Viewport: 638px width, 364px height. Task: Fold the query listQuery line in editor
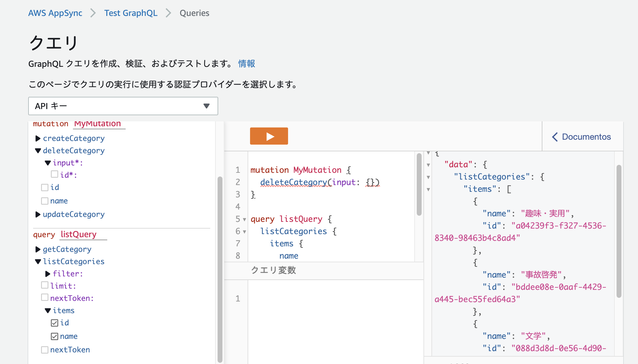[x=245, y=219]
